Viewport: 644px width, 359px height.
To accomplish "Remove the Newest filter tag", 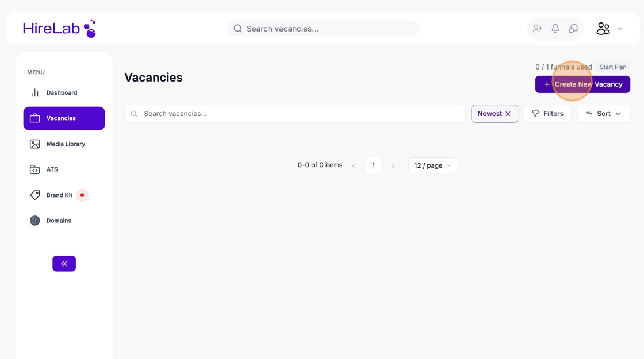I will tap(508, 114).
